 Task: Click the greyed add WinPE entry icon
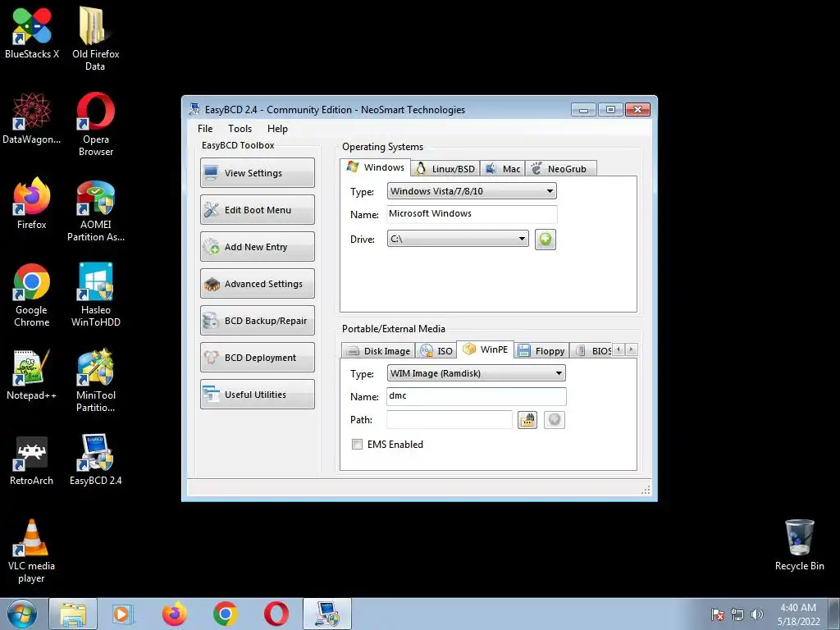click(555, 419)
